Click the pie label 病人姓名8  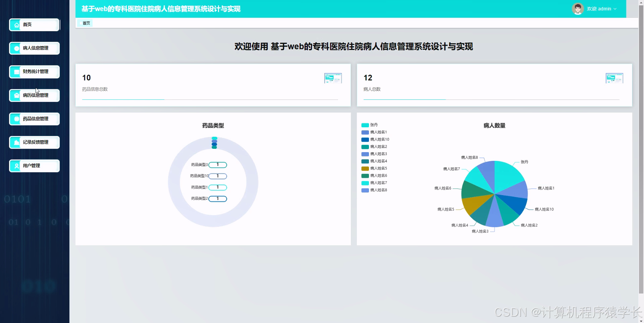pos(470,157)
